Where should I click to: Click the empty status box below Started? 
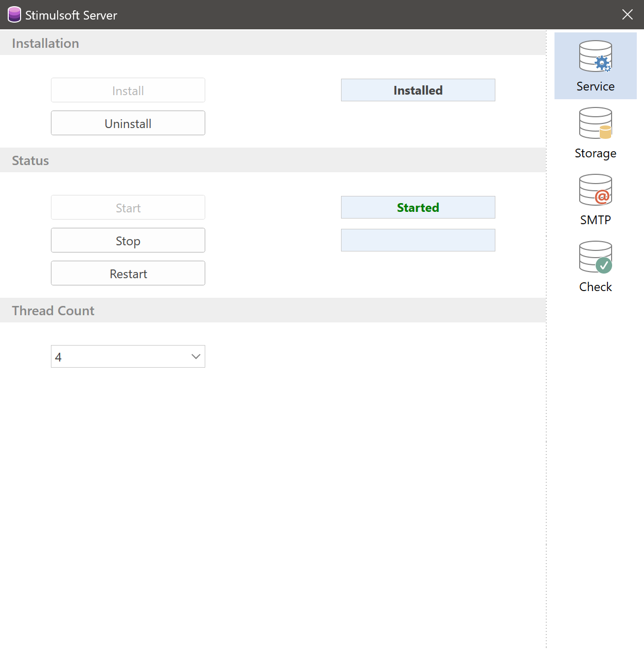(418, 241)
